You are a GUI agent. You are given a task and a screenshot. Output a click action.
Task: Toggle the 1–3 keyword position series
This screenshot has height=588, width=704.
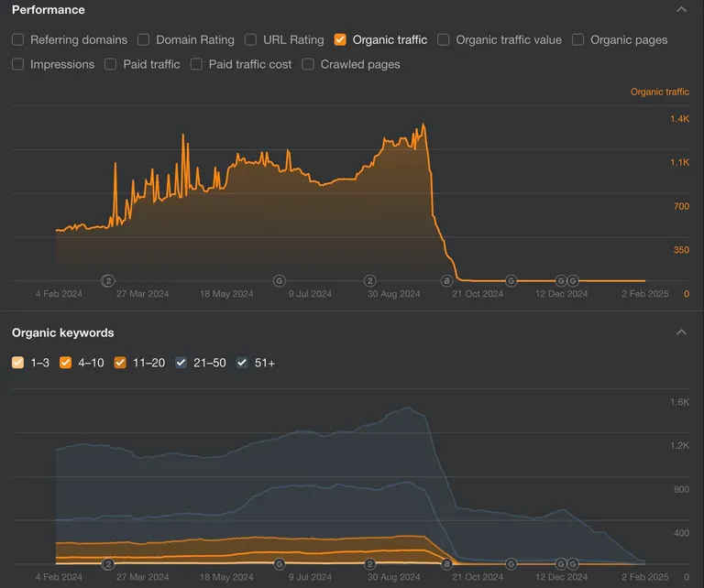[x=18, y=363]
